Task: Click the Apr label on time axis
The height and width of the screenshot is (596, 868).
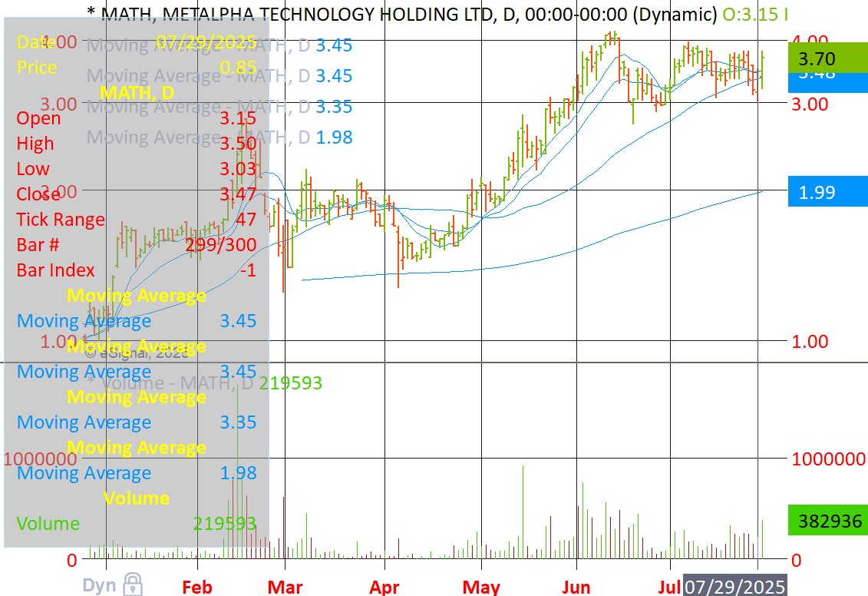Action: click(x=384, y=587)
